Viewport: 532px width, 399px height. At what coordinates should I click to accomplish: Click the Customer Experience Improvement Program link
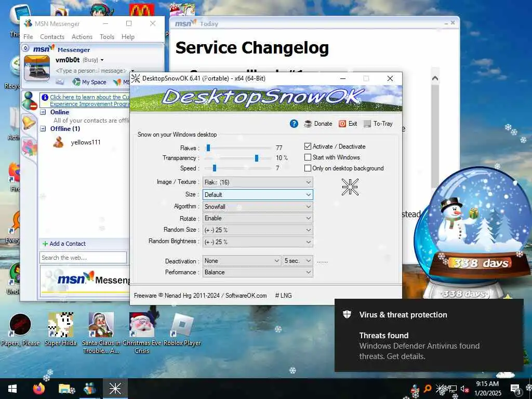click(x=89, y=100)
